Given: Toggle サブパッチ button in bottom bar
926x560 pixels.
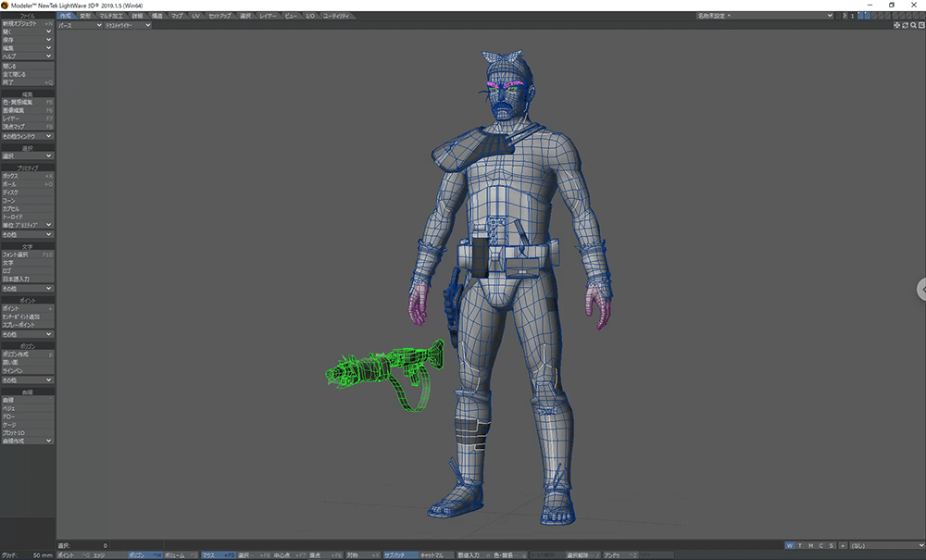Looking at the screenshot, I should tap(400, 556).
